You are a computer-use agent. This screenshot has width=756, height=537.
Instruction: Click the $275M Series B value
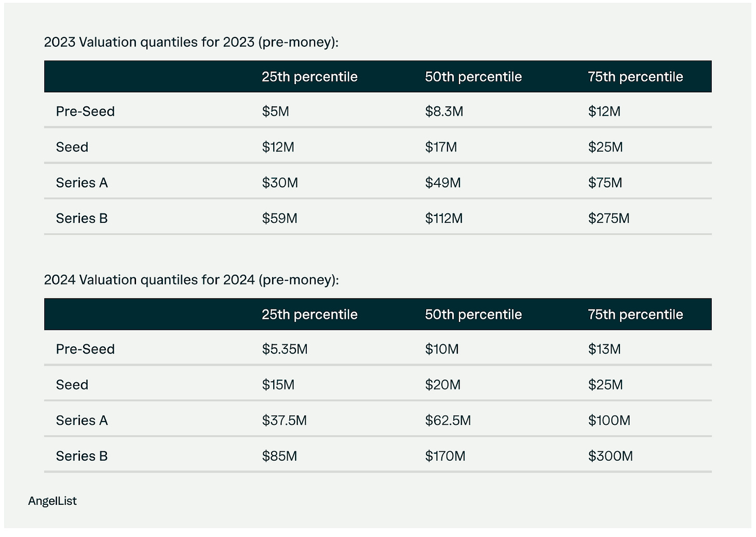[x=609, y=219]
